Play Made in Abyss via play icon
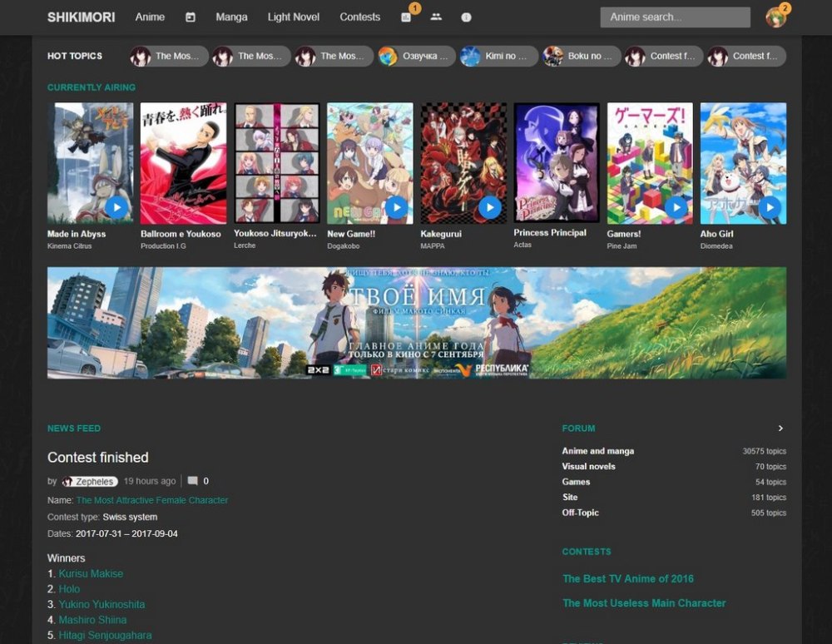 tap(117, 207)
